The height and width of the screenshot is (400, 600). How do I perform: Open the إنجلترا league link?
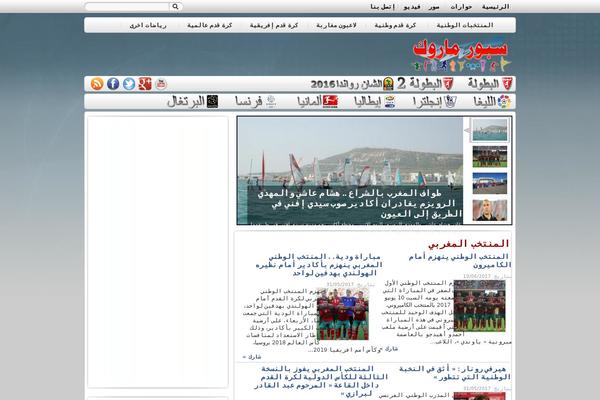(427, 102)
